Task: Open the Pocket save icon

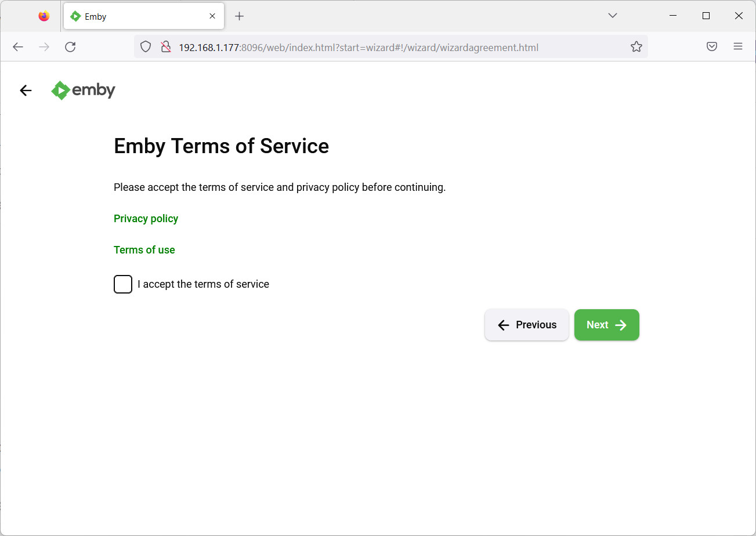Action: 712,47
